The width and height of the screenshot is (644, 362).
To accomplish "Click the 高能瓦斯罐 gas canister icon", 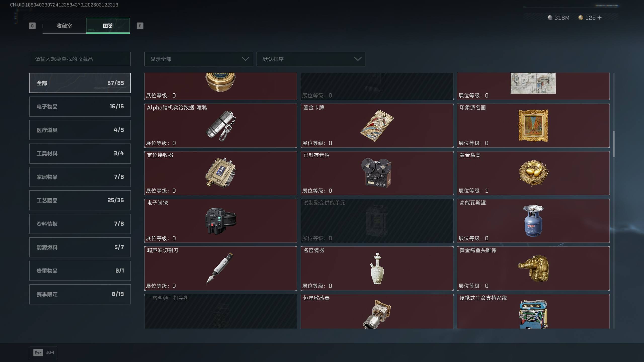I will [x=533, y=221].
